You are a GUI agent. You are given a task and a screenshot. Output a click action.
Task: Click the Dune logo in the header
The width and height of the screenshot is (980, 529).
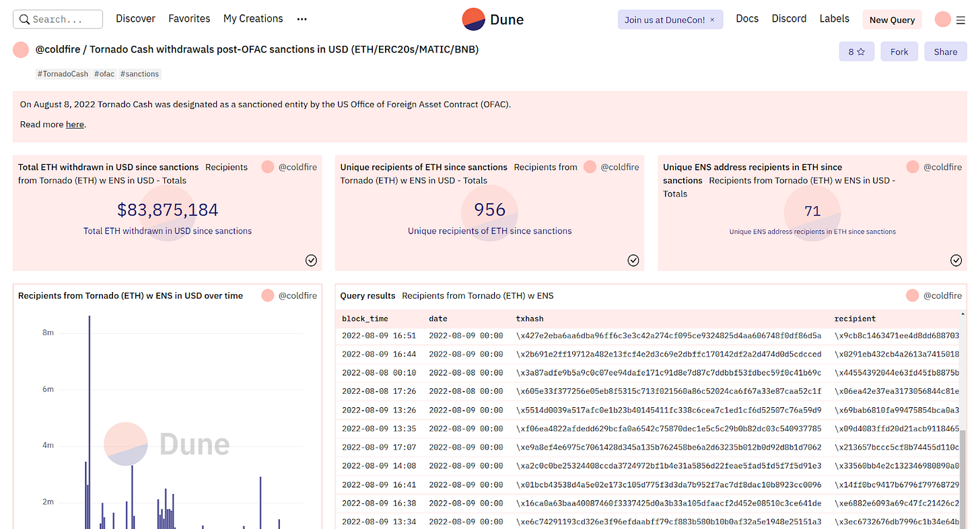[x=493, y=20]
